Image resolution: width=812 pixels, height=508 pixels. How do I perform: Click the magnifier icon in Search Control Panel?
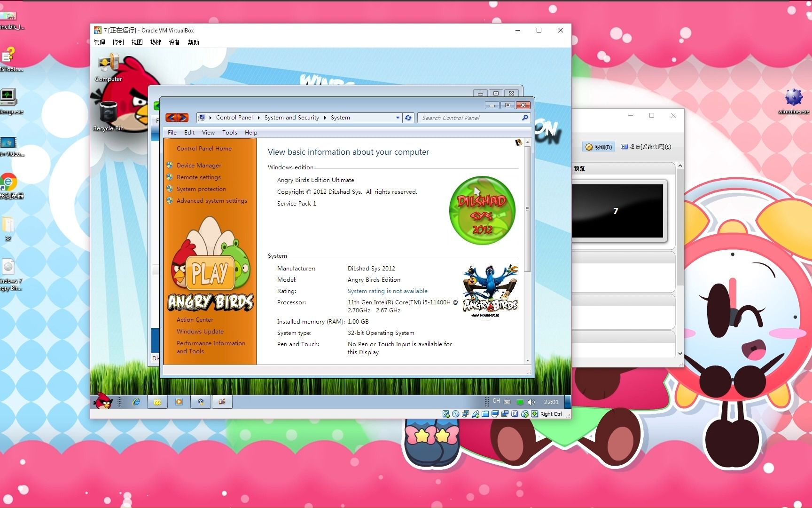click(525, 118)
